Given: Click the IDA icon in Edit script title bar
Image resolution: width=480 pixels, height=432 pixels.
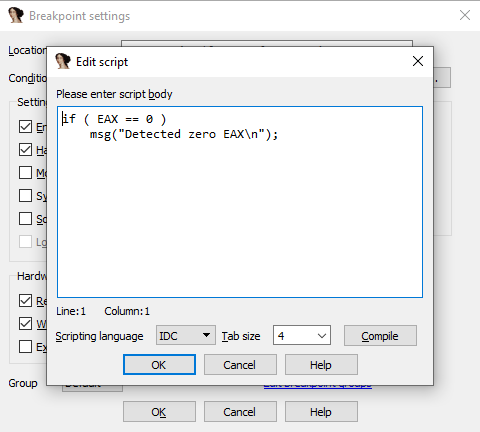Looking at the screenshot, I should [63, 61].
